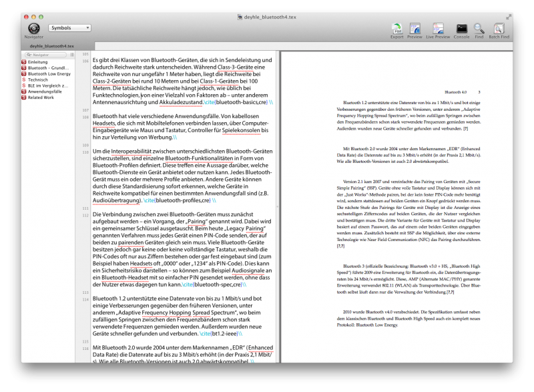Navigate to the Related Work section
Viewport: 534px width, 392px height.
click(x=41, y=97)
